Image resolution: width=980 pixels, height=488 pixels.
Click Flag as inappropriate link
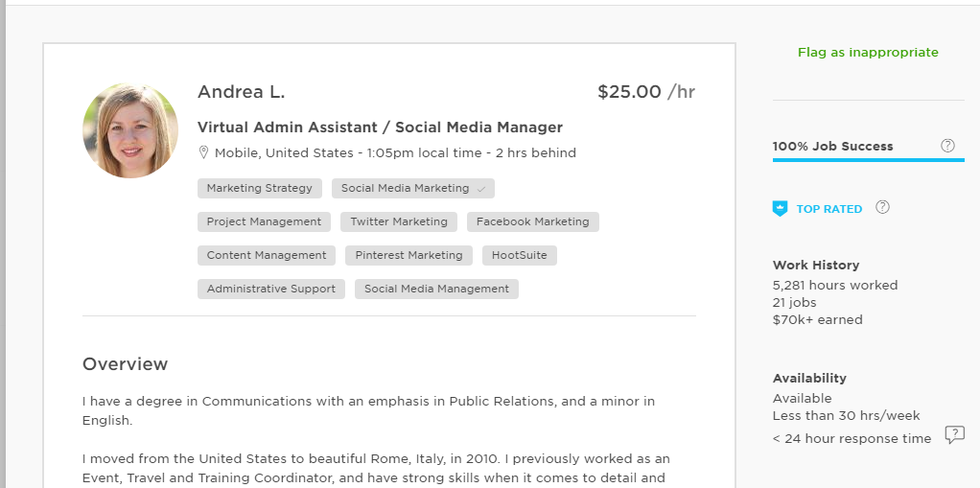(868, 53)
